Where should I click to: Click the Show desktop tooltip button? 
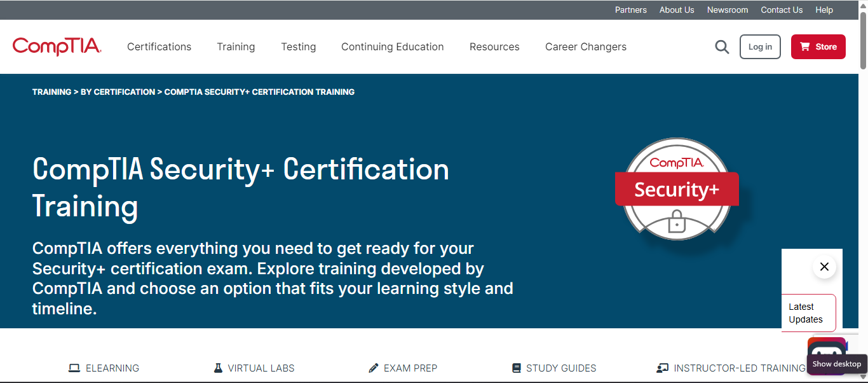(837, 364)
